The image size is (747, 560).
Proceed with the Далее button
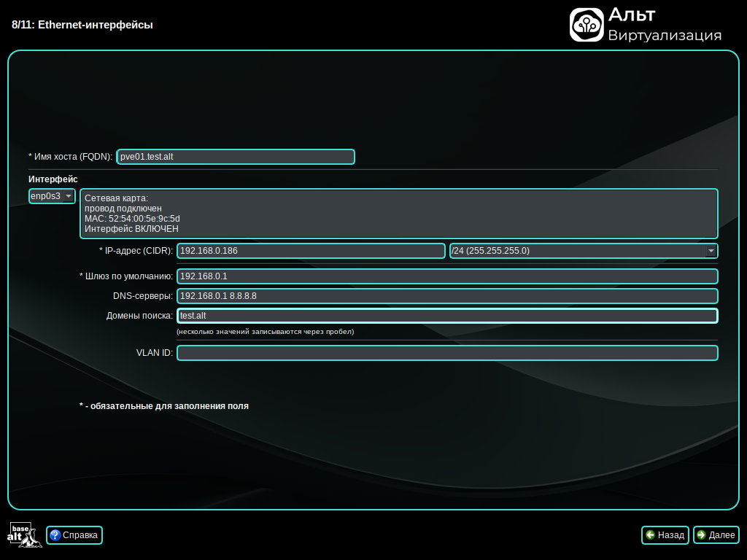(715, 535)
